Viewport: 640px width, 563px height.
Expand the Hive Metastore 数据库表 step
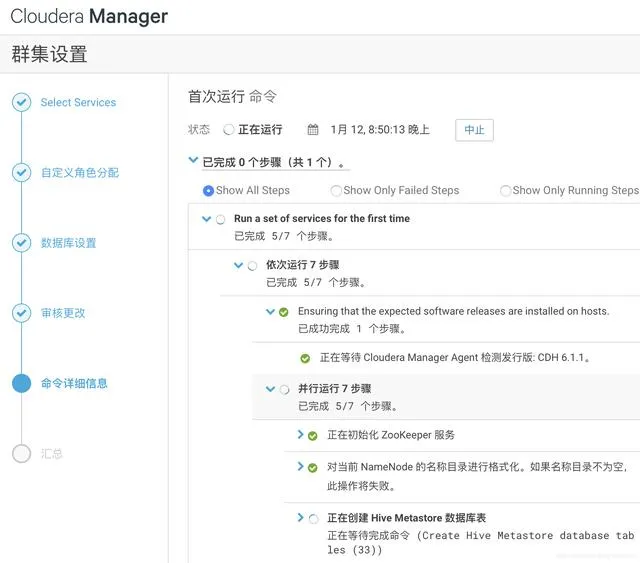coord(300,517)
